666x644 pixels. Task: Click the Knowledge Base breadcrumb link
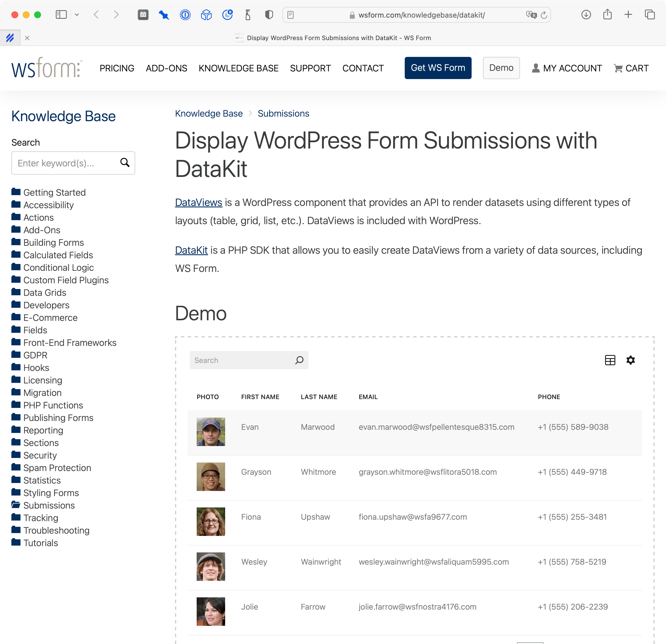click(x=209, y=113)
